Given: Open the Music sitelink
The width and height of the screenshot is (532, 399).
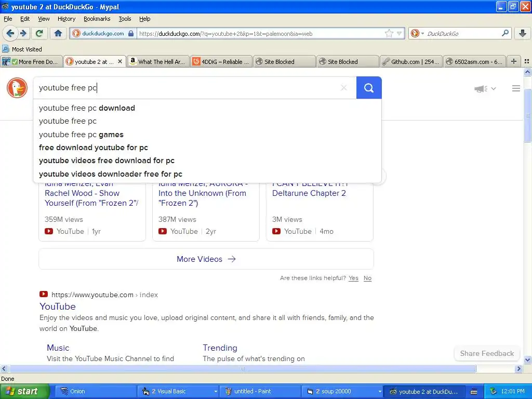Looking at the screenshot, I should click(x=58, y=348).
